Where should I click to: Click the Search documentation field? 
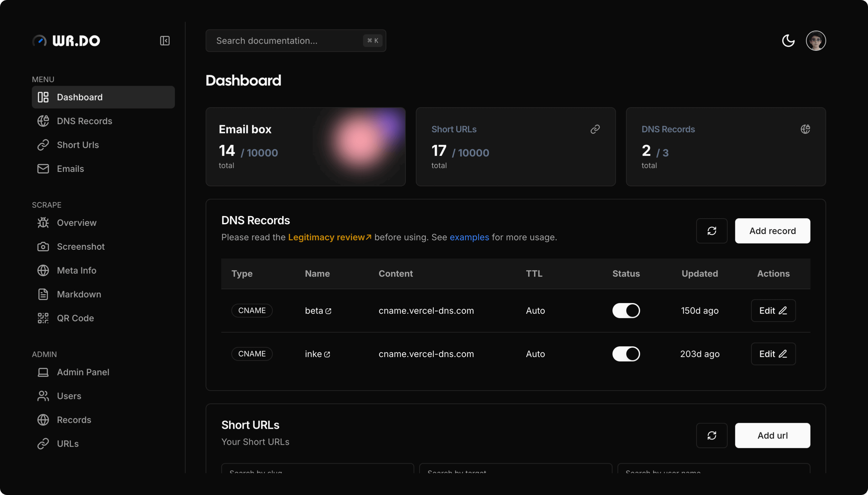tap(296, 40)
